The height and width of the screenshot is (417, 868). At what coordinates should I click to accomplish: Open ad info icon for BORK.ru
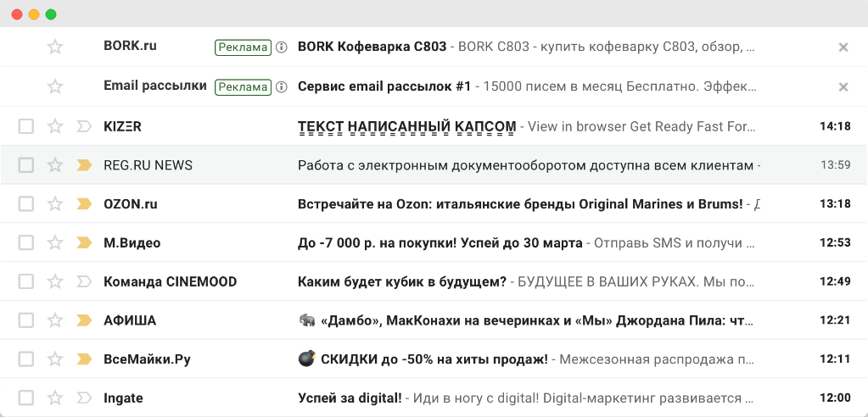click(x=282, y=47)
